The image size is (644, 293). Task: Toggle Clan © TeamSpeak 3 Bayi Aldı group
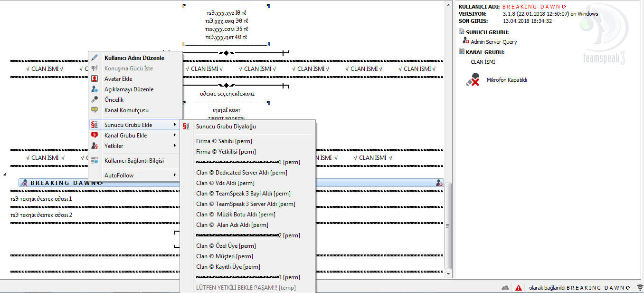[247, 194]
